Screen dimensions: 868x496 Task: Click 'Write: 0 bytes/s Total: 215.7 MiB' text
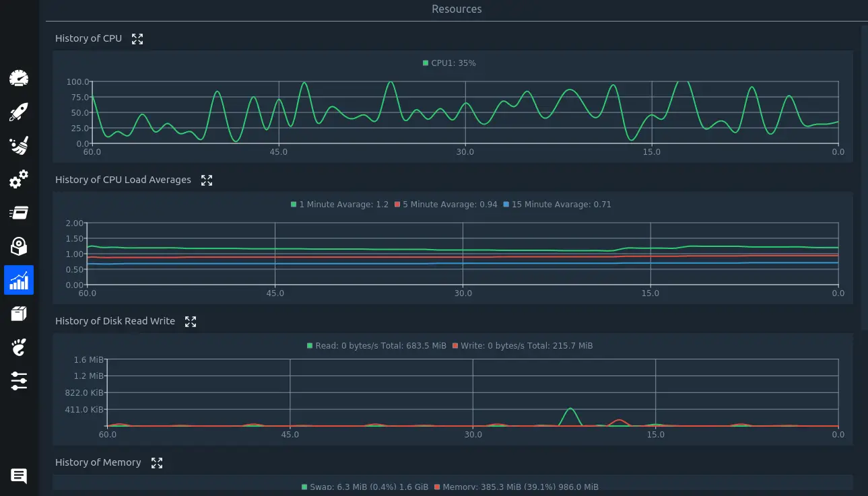(x=527, y=346)
